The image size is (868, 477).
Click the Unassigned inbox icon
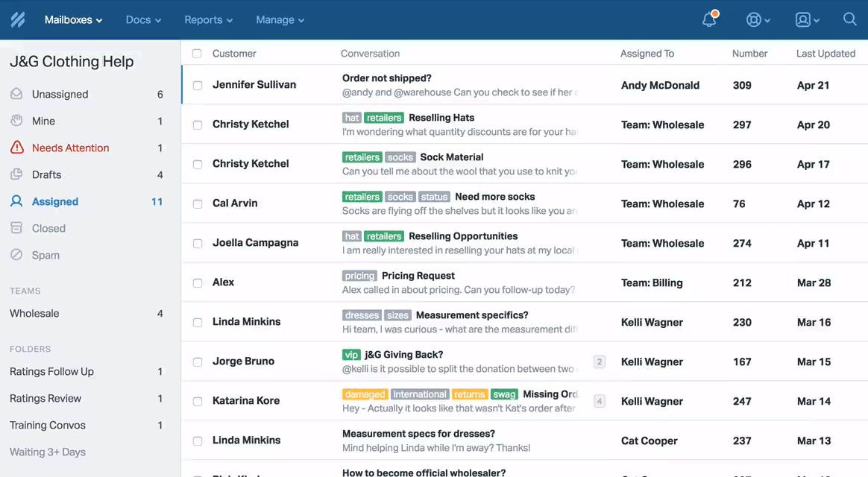click(x=16, y=94)
